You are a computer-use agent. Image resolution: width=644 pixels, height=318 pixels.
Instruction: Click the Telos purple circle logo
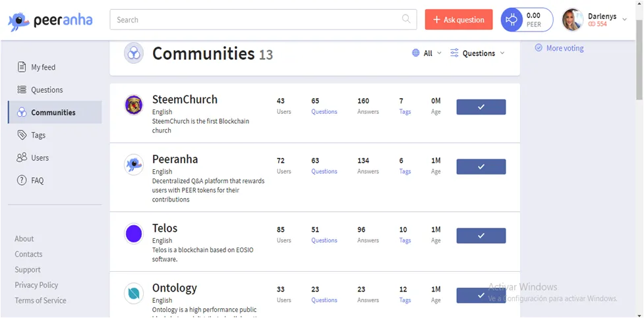134,234
